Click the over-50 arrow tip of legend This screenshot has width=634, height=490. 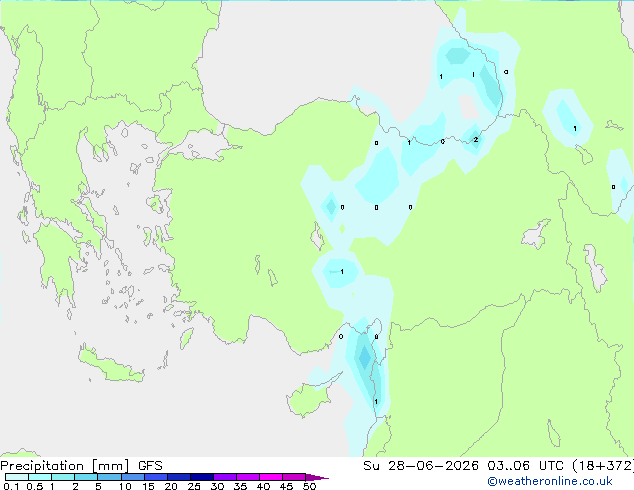point(317,477)
